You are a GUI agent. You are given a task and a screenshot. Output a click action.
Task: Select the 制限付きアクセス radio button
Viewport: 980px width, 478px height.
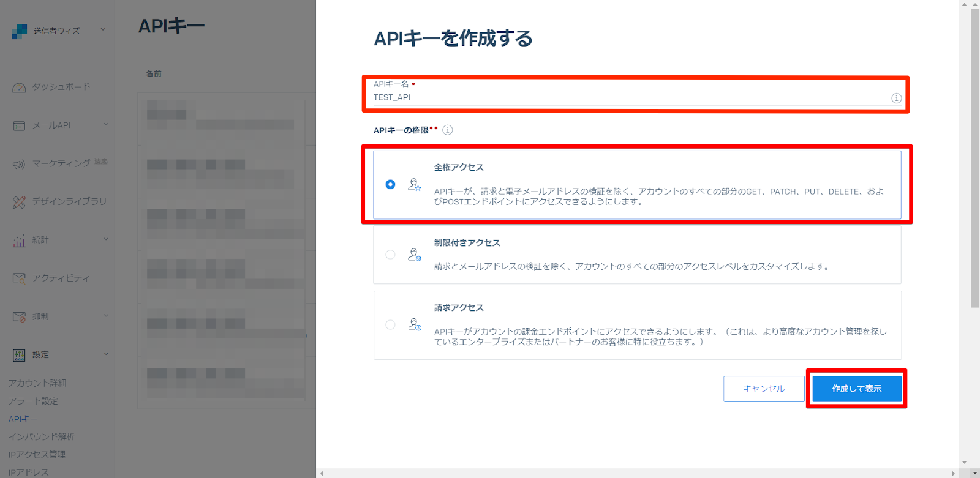point(390,255)
